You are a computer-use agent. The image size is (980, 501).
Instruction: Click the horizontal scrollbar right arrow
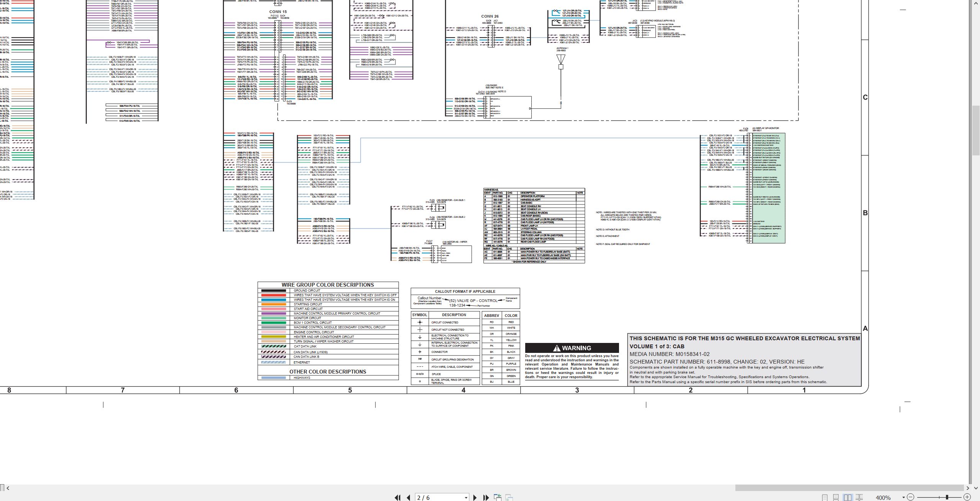click(968, 488)
